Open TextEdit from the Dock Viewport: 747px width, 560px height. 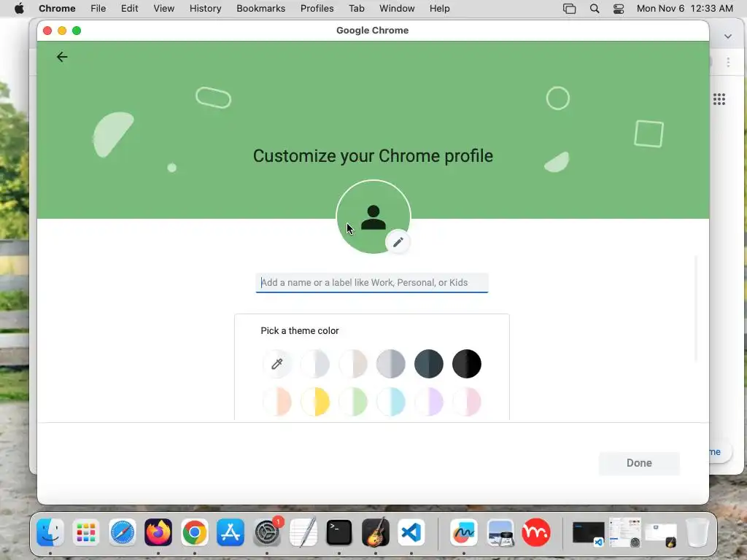(303, 532)
